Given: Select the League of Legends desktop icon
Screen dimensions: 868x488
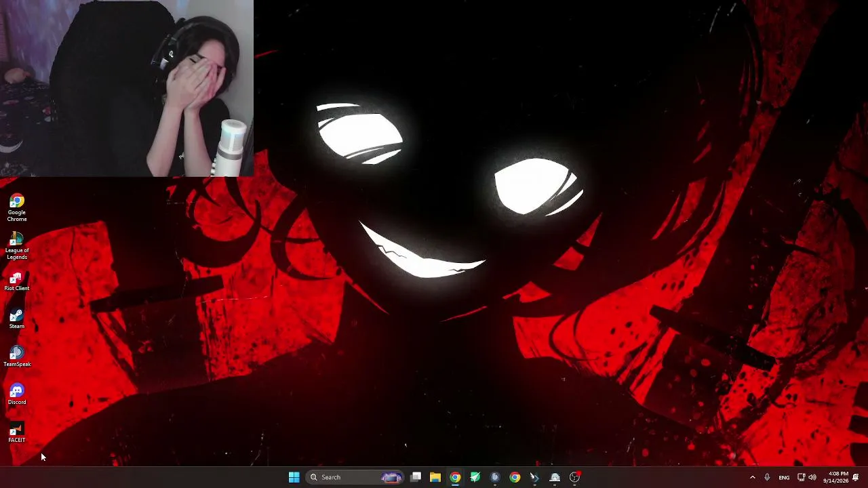Looking at the screenshot, I should (x=17, y=246).
